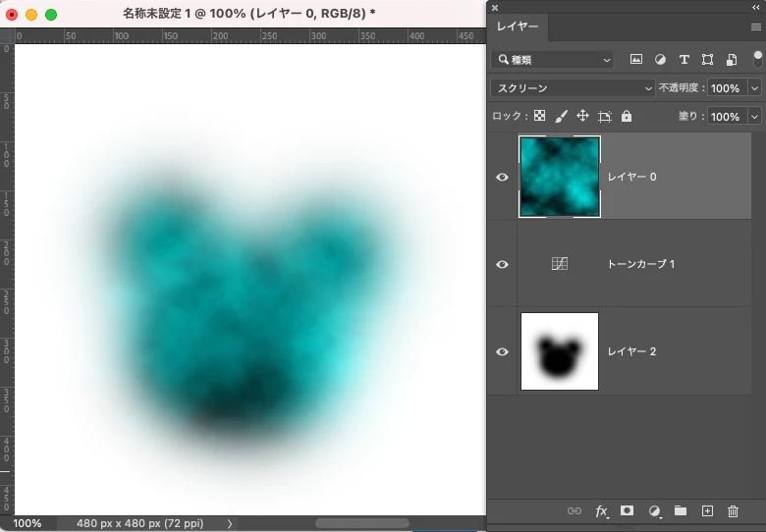
Task: Lock artboard nesting icon
Action: pos(605,116)
